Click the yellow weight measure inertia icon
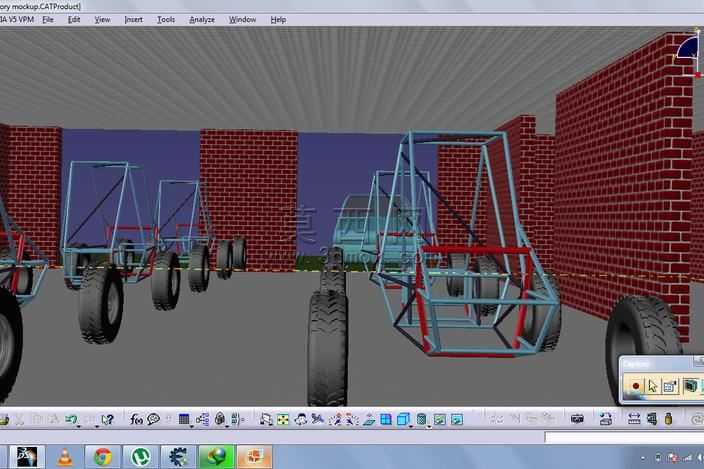Screen dimensions: 704x469 pos(669,419)
